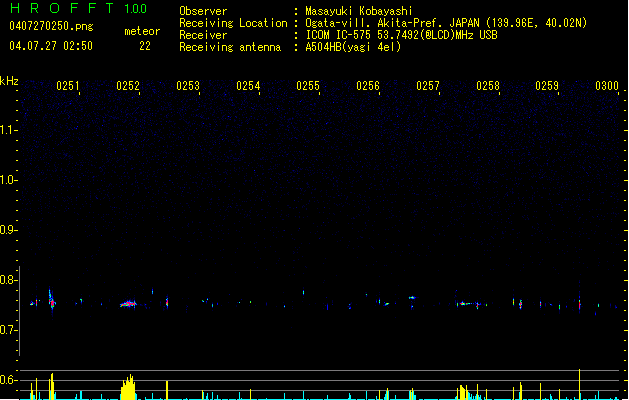Image resolution: width=629 pixels, height=400 pixels.
Task: Click the 0.8 kHz frequency axis label
Action: (x=7, y=280)
